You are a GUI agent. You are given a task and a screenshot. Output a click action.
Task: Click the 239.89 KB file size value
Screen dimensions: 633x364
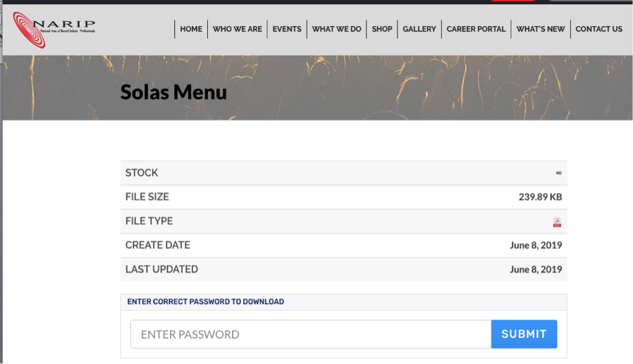(x=540, y=197)
